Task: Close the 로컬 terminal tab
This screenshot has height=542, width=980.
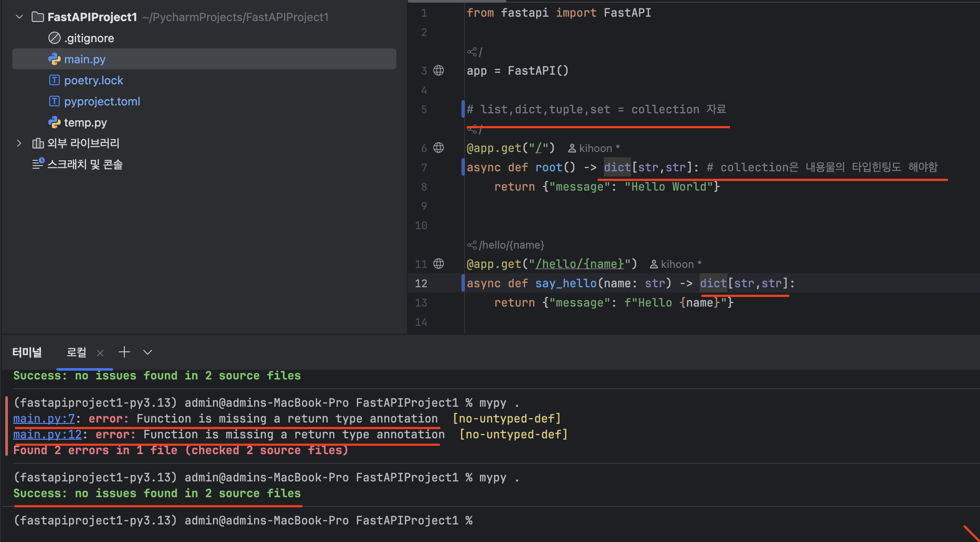Action: (x=100, y=353)
